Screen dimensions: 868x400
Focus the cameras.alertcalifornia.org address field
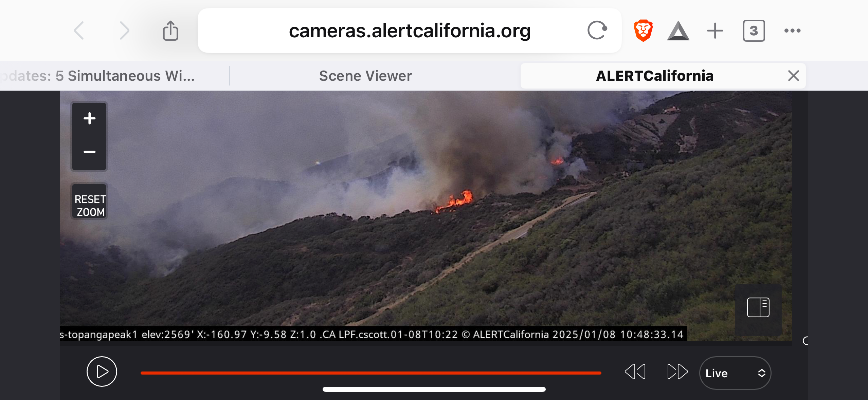[x=410, y=31]
